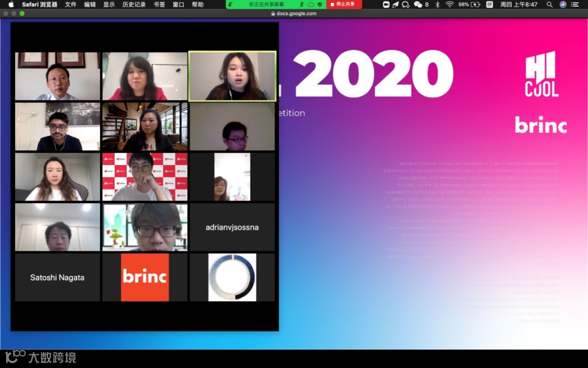Open the 历史记录 menu
588x368 pixels.
pyautogui.click(x=134, y=4)
